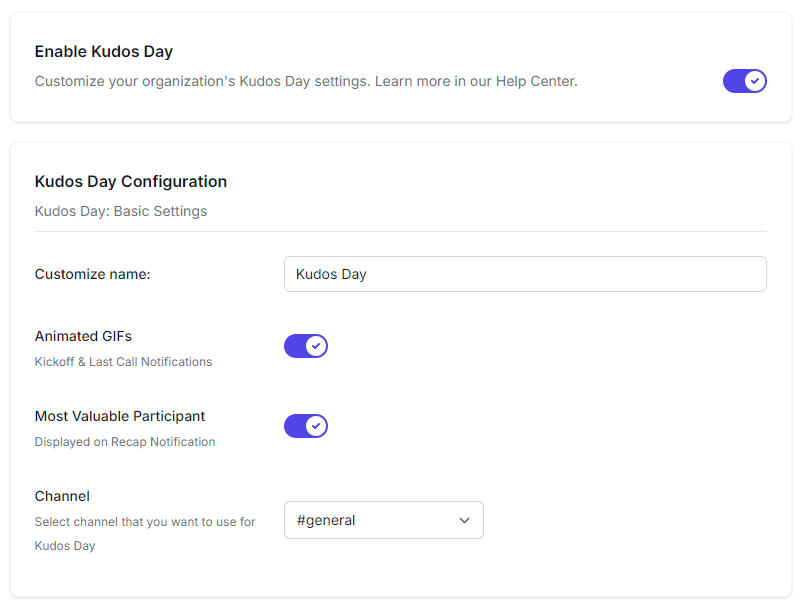Image resolution: width=804 pixels, height=608 pixels.
Task: Click the Most Valuable Participant label
Action: 120,416
